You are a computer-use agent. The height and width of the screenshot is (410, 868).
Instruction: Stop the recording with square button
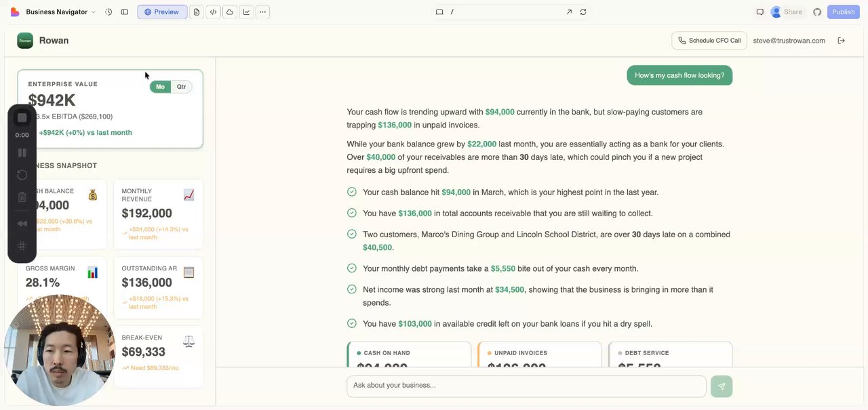pyautogui.click(x=22, y=118)
